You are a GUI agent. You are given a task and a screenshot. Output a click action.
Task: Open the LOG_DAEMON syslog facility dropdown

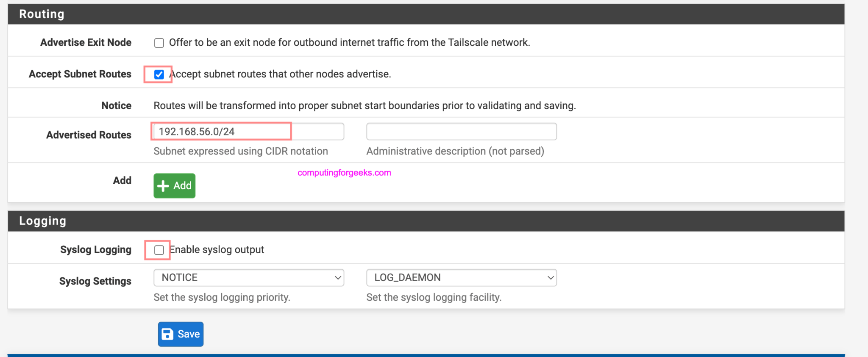coord(461,278)
